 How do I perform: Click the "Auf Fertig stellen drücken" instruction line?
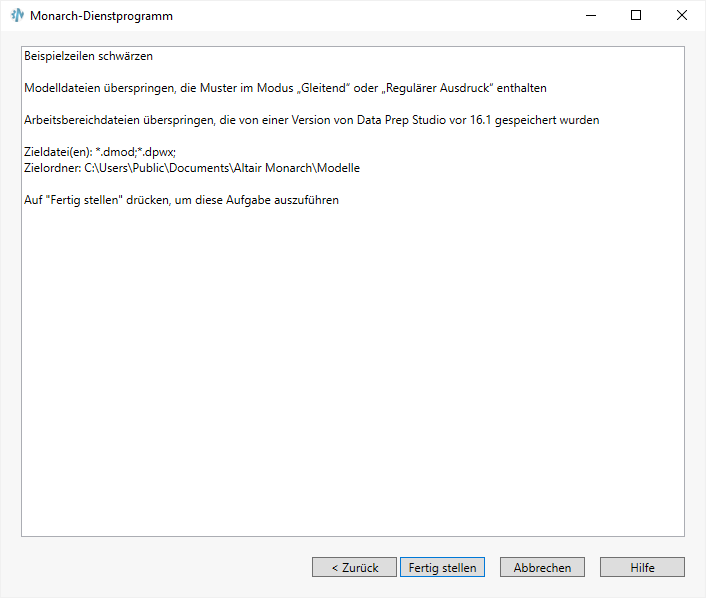[181, 200]
